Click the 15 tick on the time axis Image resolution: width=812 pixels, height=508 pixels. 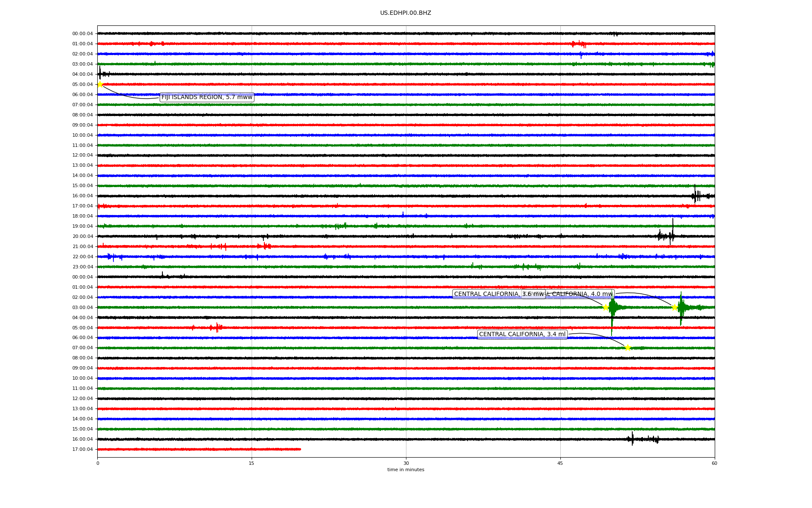[x=252, y=463]
